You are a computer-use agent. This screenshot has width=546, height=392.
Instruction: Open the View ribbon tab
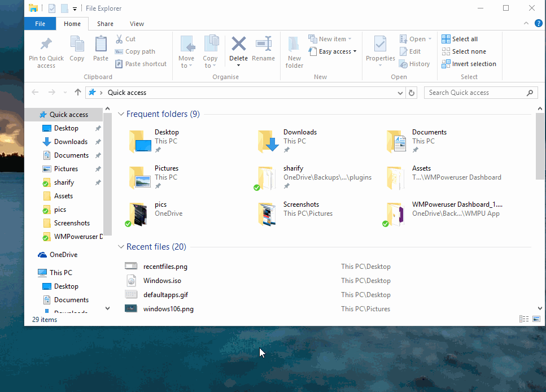pyautogui.click(x=137, y=24)
